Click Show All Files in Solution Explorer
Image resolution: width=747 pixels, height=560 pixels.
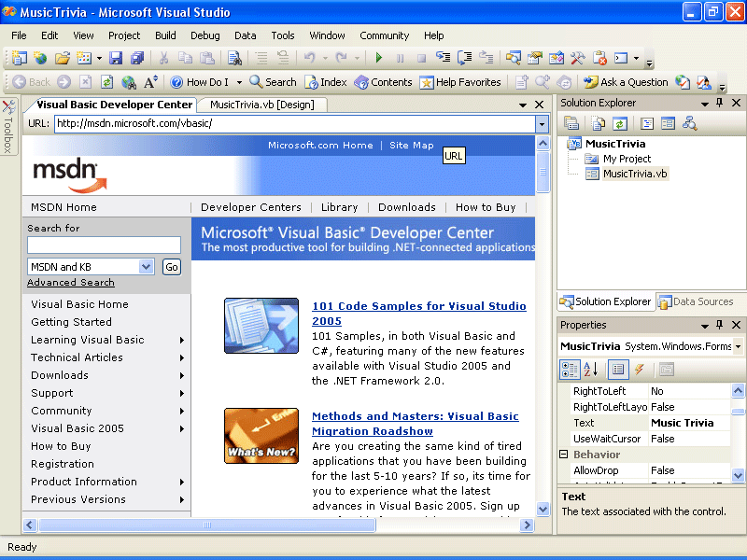(597, 123)
